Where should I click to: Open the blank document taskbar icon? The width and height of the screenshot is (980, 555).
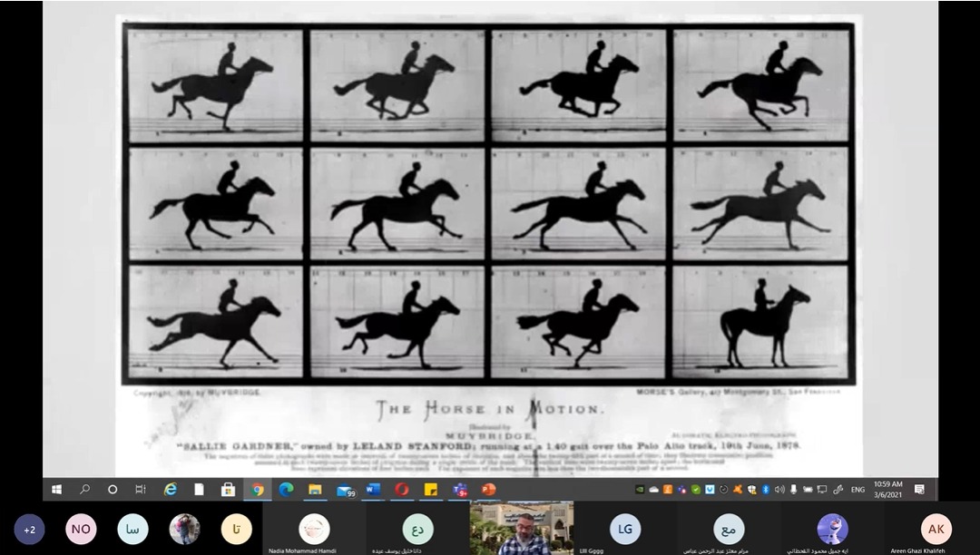pyautogui.click(x=199, y=490)
